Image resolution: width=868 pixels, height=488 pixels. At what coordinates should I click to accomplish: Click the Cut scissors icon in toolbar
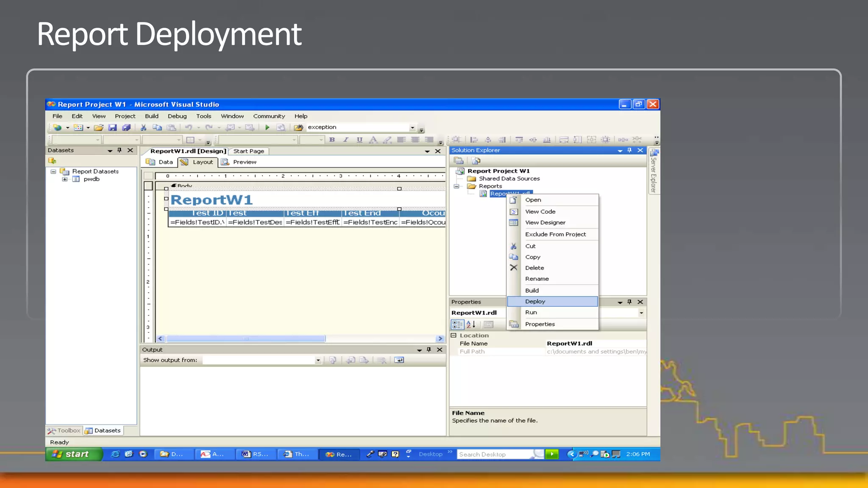point(144,128)
